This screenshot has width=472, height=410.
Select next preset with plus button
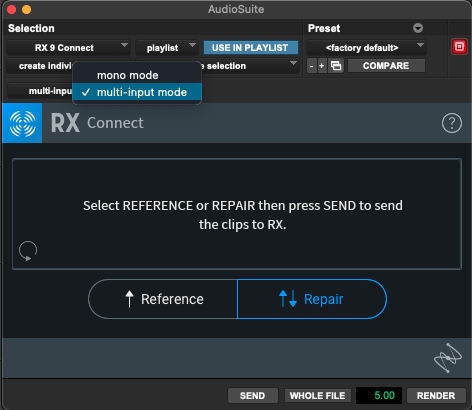(x=321, y=66)
